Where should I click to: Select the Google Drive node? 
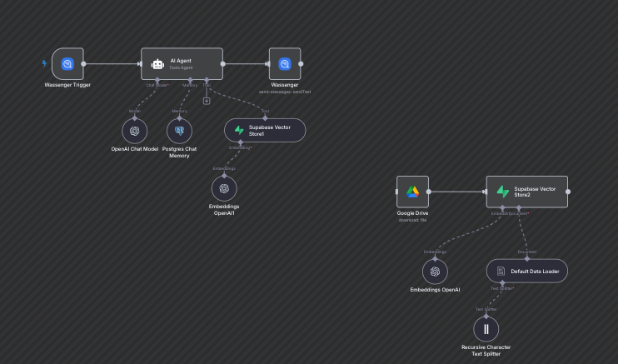click(x=412, y=192)
